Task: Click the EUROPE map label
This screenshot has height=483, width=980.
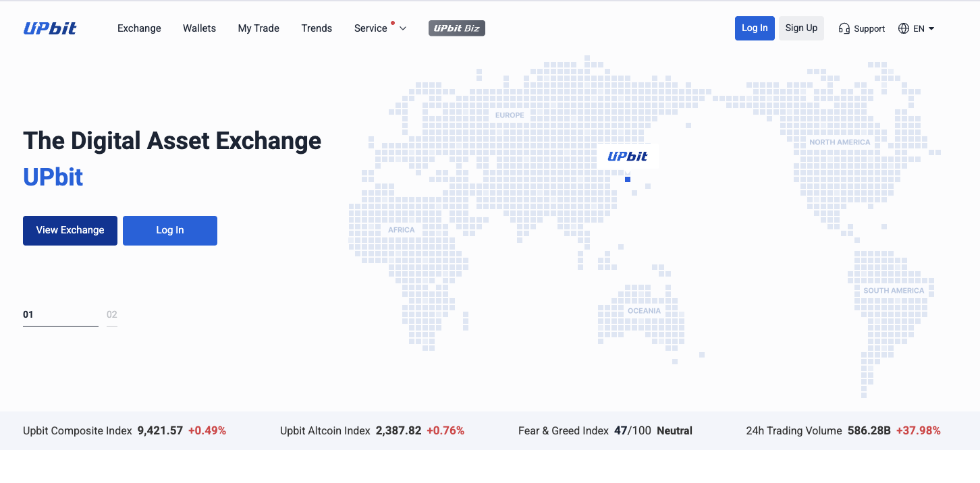Action: pos(510,115)
